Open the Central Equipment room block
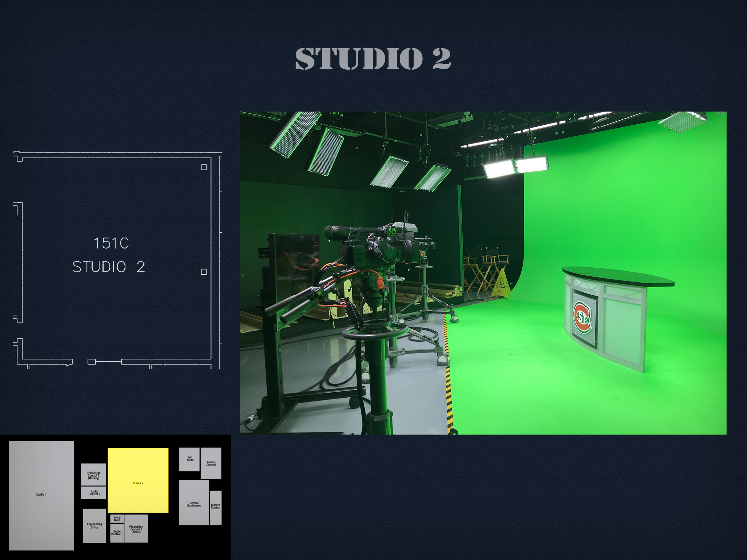 point(194,504)
